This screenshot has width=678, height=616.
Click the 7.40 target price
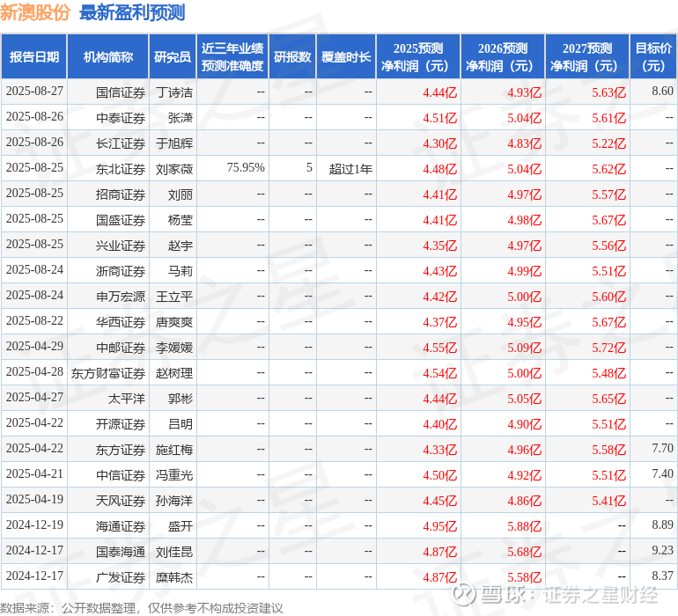point(662,473)
